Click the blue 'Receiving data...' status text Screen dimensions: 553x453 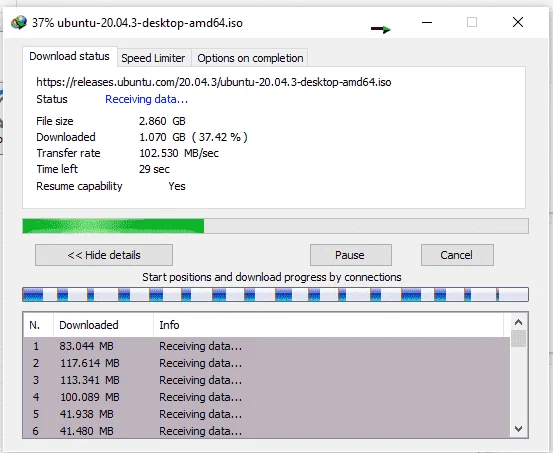tap(146, 99)
